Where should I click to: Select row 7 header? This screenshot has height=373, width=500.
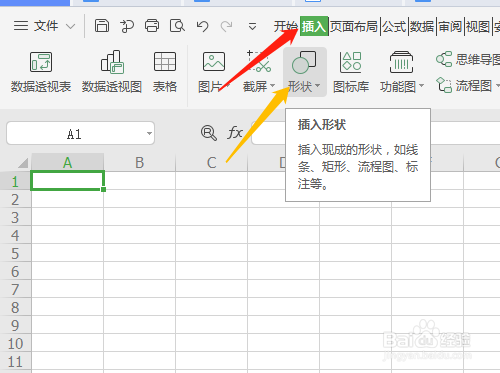(15, 289)
